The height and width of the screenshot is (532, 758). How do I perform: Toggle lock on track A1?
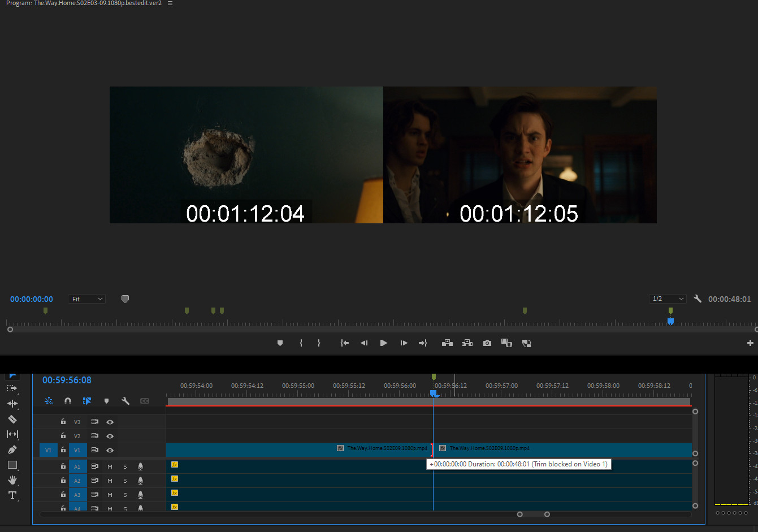pos(63,466)
